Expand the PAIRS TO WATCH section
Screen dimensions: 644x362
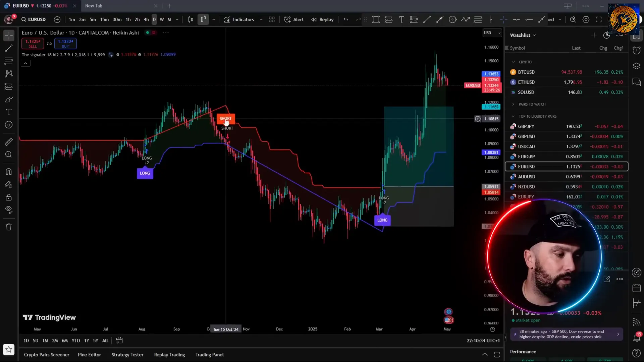pyautogui.click(x=513, y=104)
